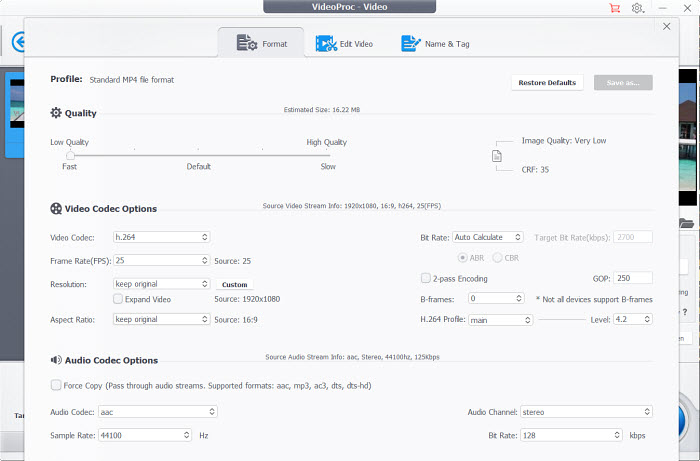Click the 'Source: 1920x1080' text
The height and width of the screenshot is (461, 700).
coord(247,299)
